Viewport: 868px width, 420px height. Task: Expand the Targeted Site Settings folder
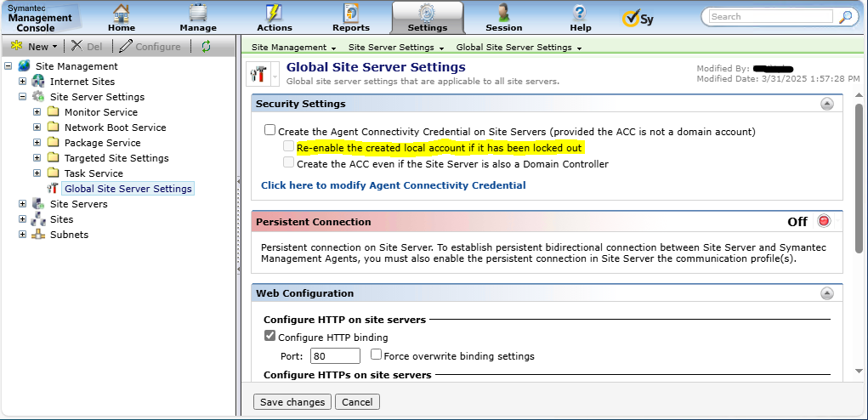tap(37, 157)
